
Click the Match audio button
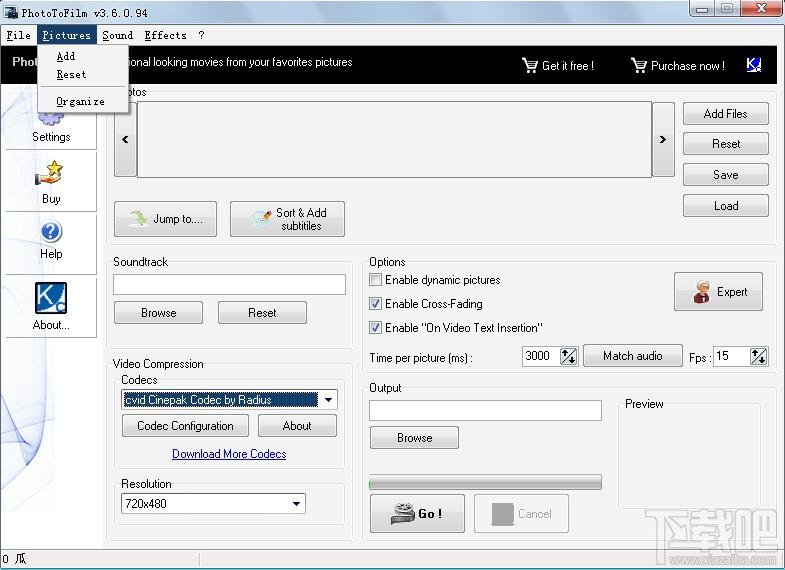[633, 356]
